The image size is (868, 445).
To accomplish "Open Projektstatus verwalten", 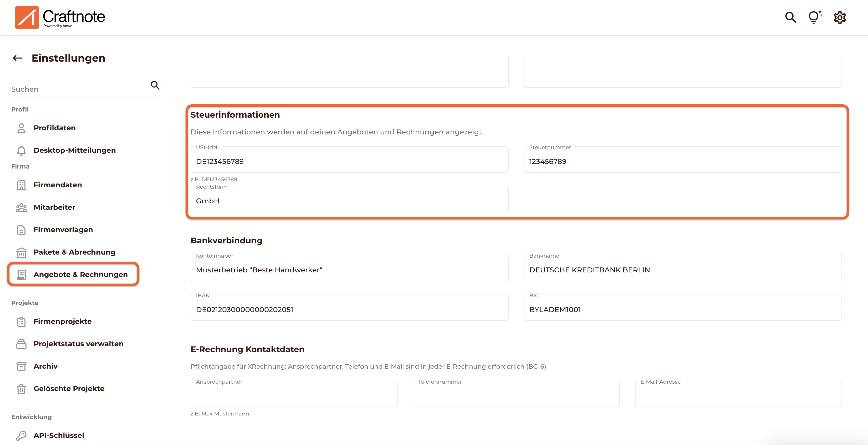I will (x=78, y=344).
